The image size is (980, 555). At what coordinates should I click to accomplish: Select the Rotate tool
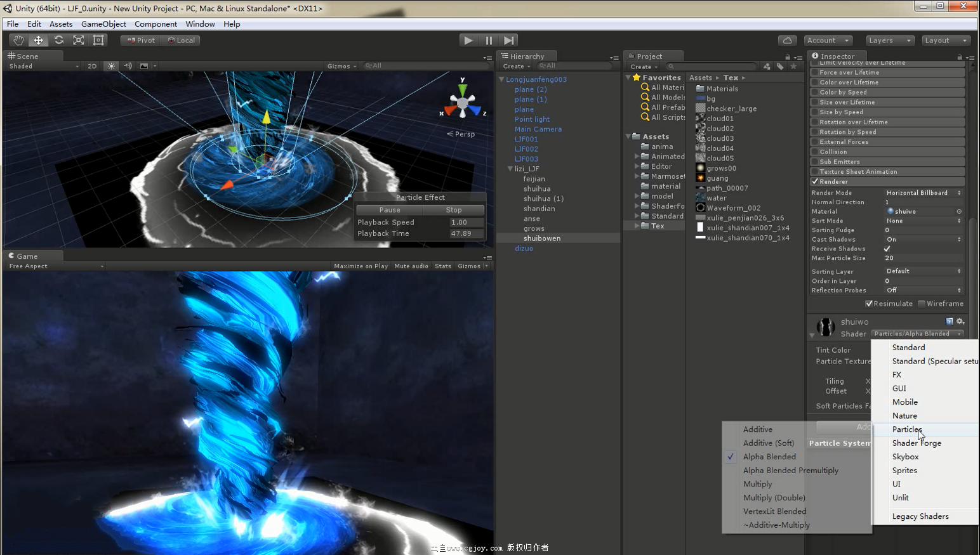point(59,40)
